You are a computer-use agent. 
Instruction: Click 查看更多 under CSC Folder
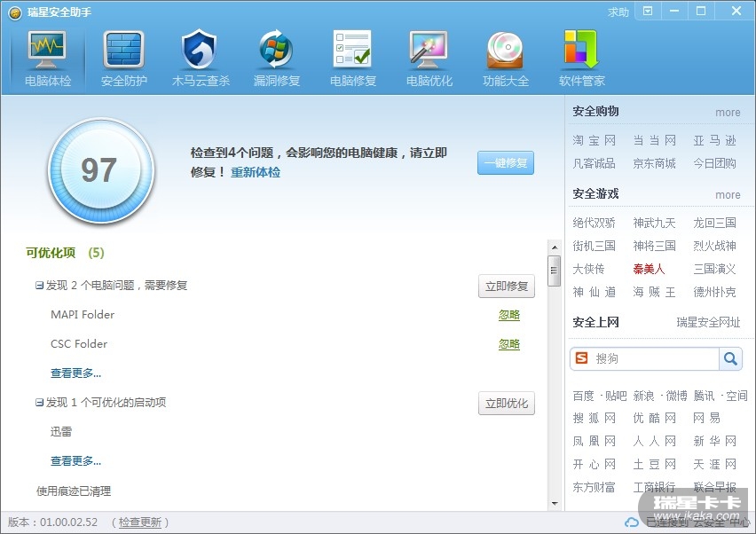point(75,373)
